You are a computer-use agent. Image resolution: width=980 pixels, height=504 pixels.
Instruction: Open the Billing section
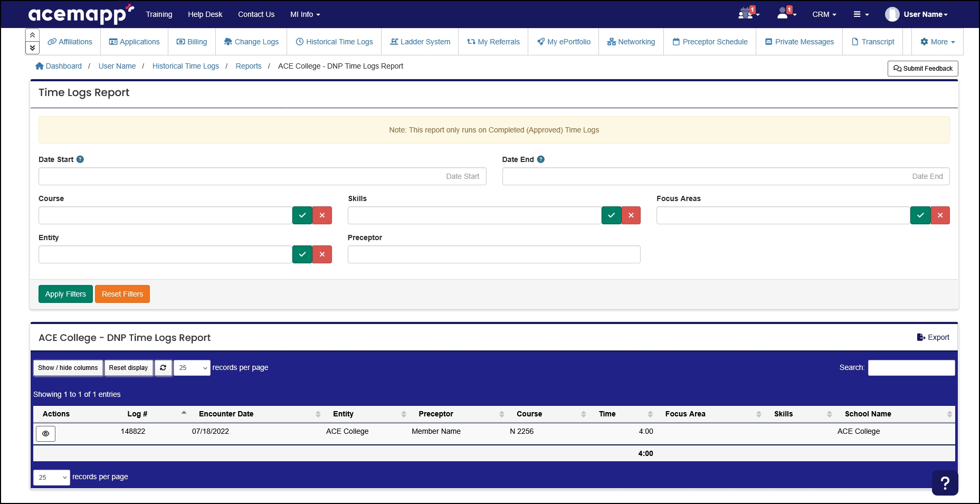pyautogui.click(x=192, y=42)
